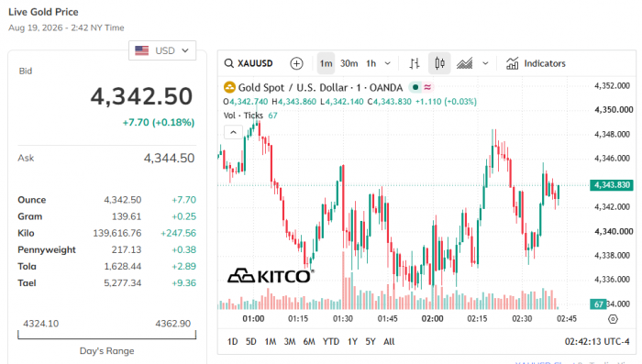Click the bid price 4,342.50
The width and height of the screenshot is (642, 364).
[x=141, y=96]
